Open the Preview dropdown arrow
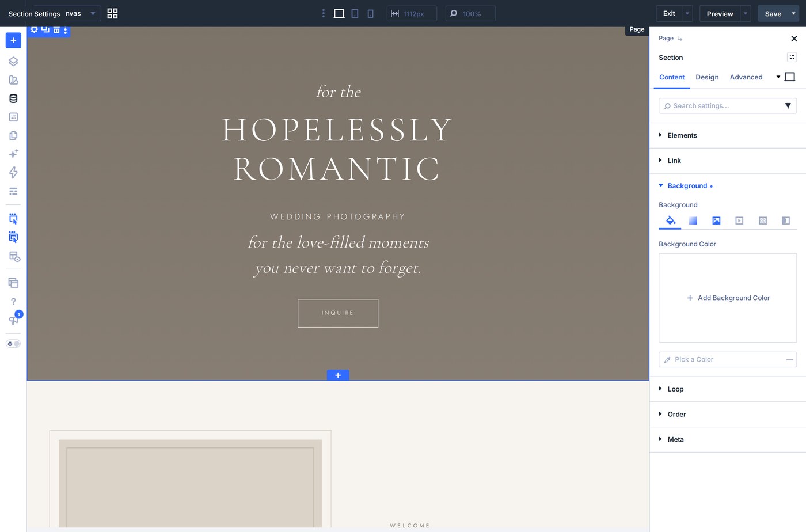The height and width of the screenshot is (532, 806). click(746, 13)
